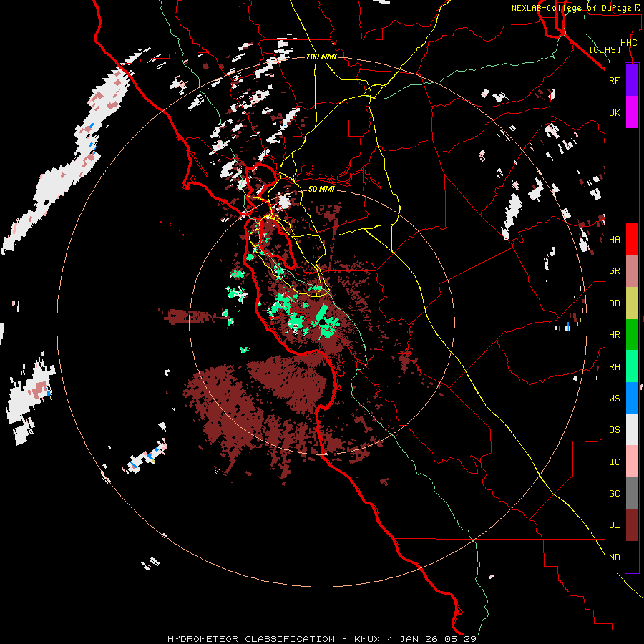Image resolution: width=644 pixels, height=644 pixels.
Task: Click the 'RF' legend label
Action: [x=614, y=80]
